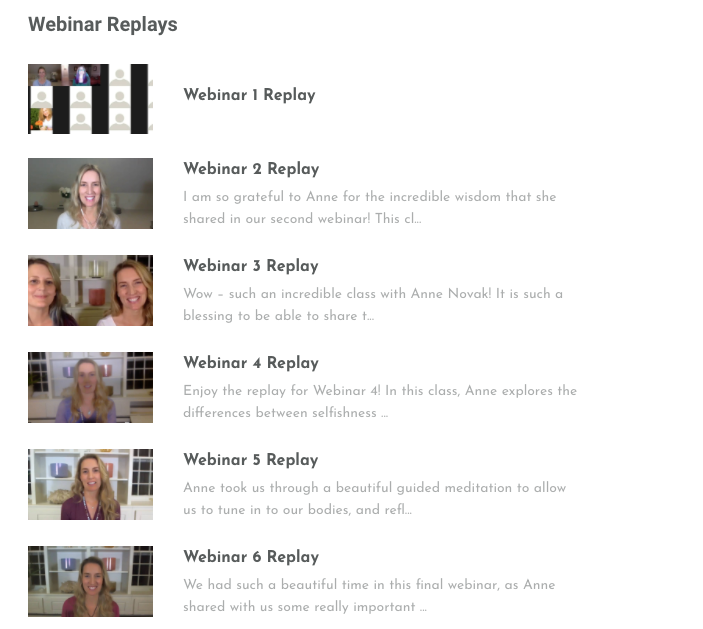Click description starting 'I am so grateful to Anne'
This screenshot has width=703, height=629.
click(x=370, y=208)
